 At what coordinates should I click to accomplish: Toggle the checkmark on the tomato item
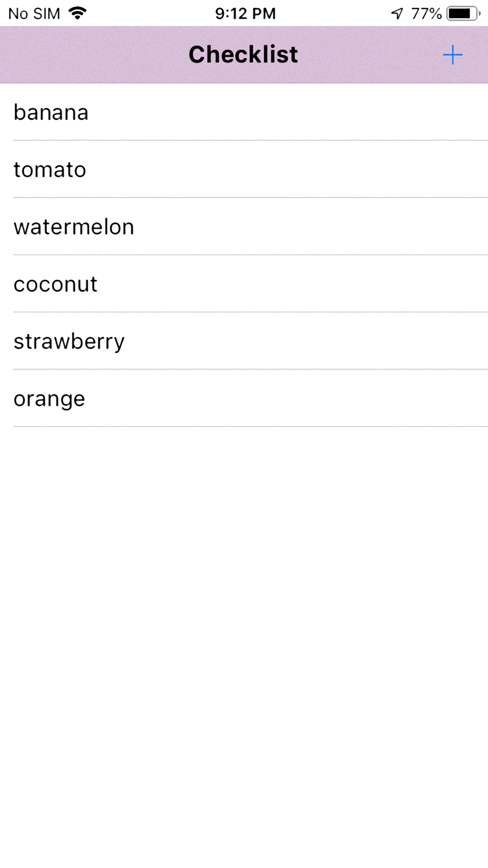(x=244, y=169)
